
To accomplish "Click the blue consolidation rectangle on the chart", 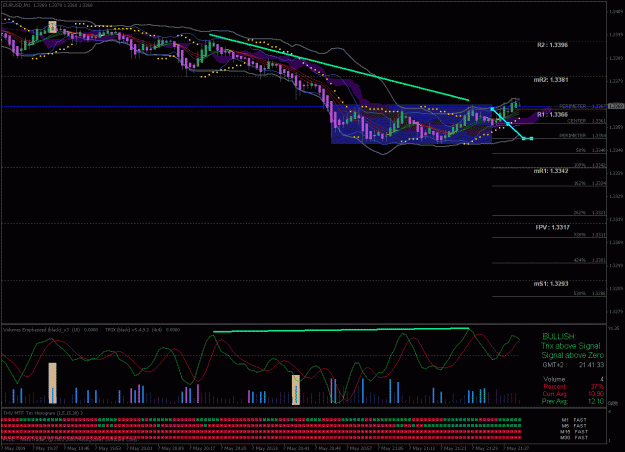I will pyautogui.click(x=411, y=124).
